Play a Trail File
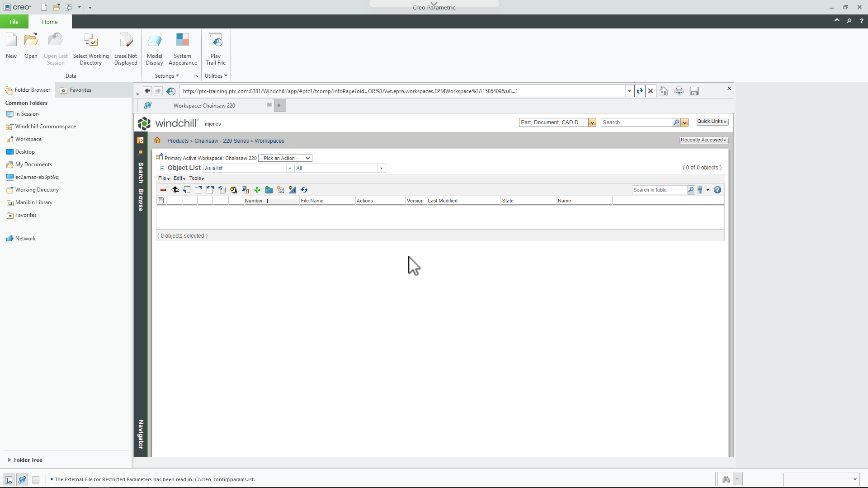The height and width of the screenshot is (488, 868). click(x=216, y=48)
